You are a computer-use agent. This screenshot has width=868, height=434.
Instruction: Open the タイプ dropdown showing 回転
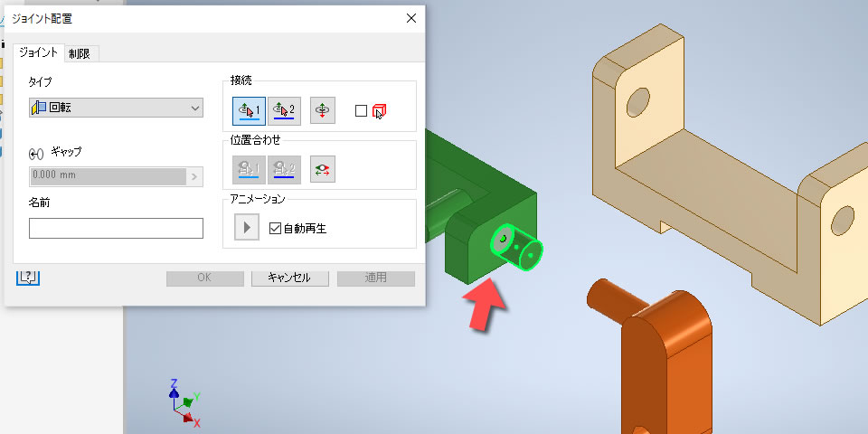click(117, 108)
